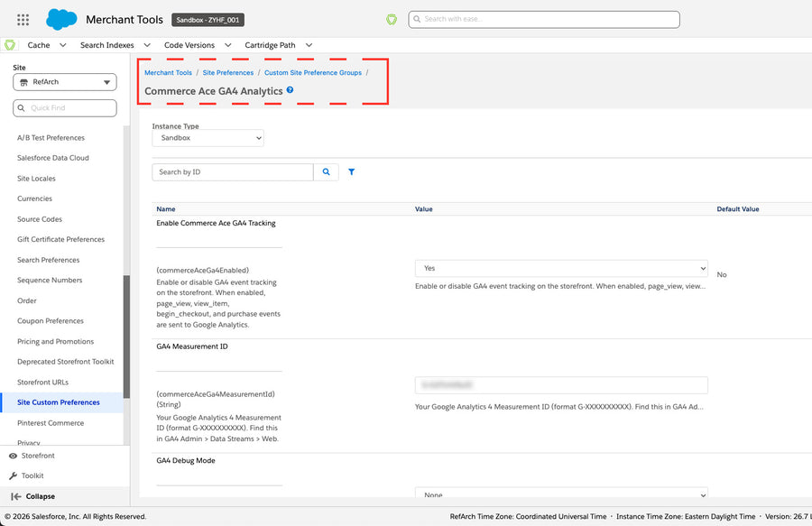Open the Enable GA4 Tracking Yes dropdown
Image resolution: width=812 pixels, height=526 pixels.
(561, 268)
